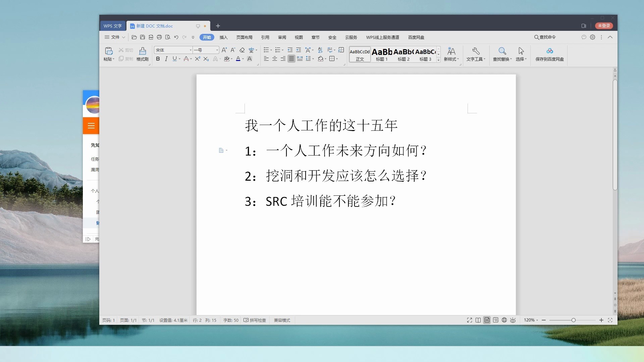The height and width of the screenshot is (362, 644).
Task: Switch to the 插入 (Insert) ribbon tab
Action: pyautogui.click(x=223, y=37)
